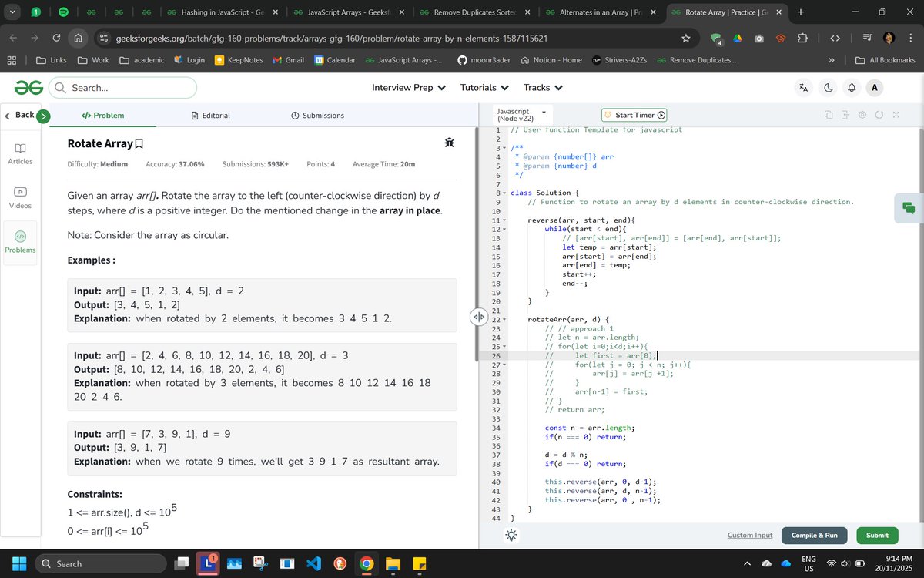
Task: Open the Chrome three-dot menu
Action: (911, 39)
